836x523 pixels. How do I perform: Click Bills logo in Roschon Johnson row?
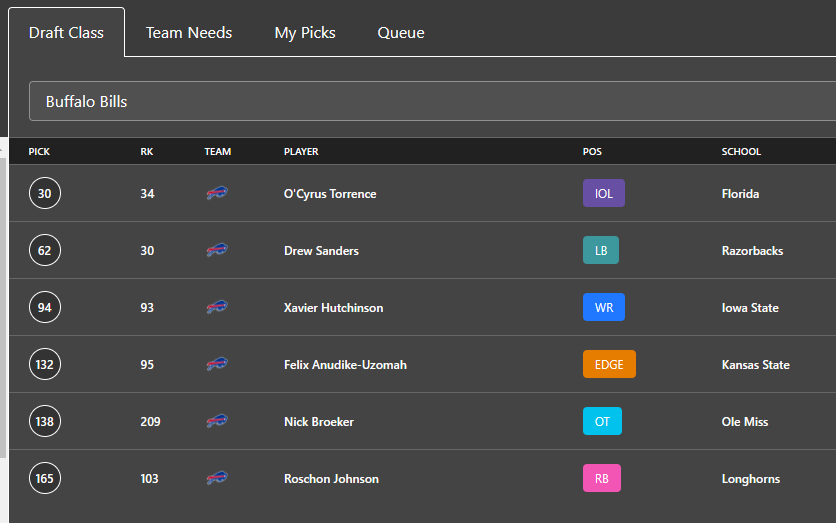point(217,478)
